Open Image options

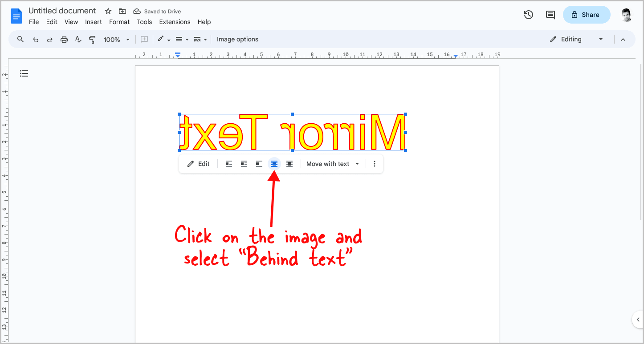point(237,39)
